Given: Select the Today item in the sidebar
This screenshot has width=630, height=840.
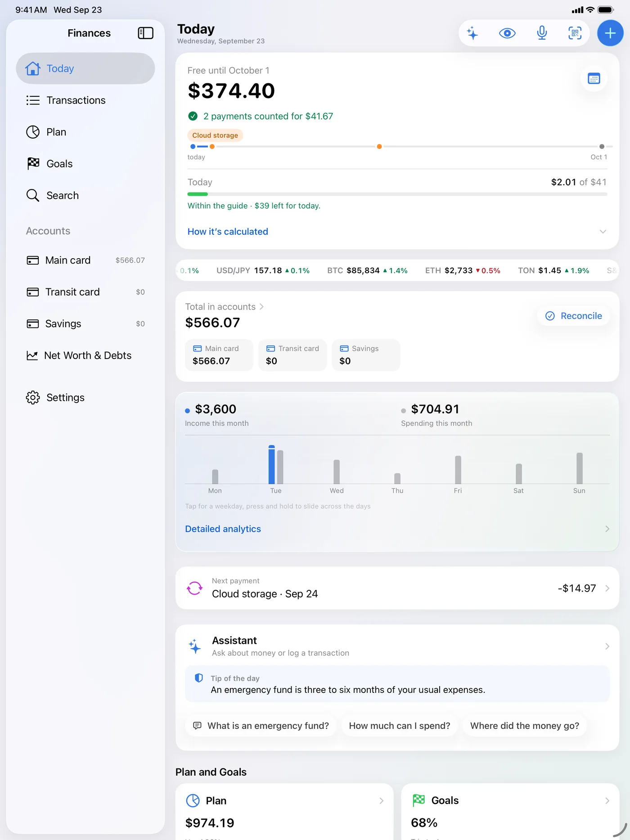Looking at the screenshot, I should point(85,68).
